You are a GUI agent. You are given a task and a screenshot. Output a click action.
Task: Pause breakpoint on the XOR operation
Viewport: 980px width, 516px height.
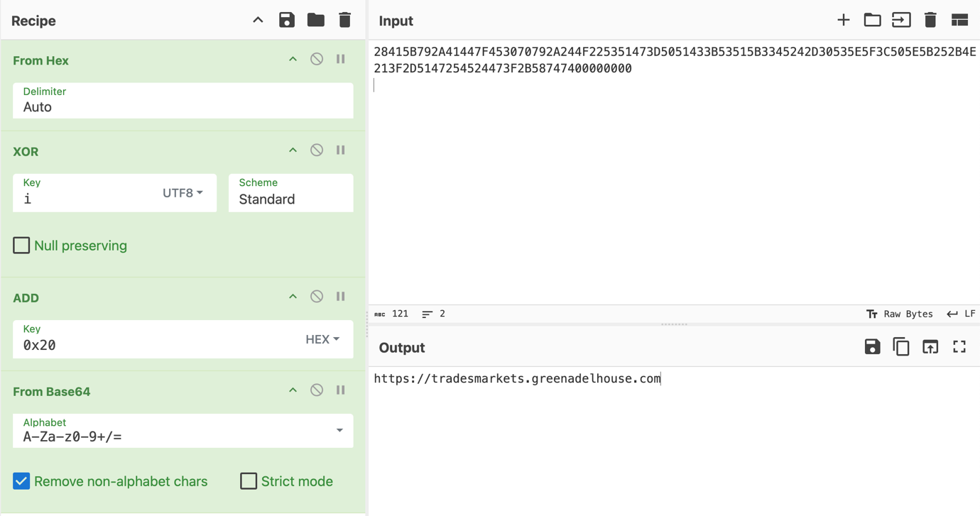(341, 150)
